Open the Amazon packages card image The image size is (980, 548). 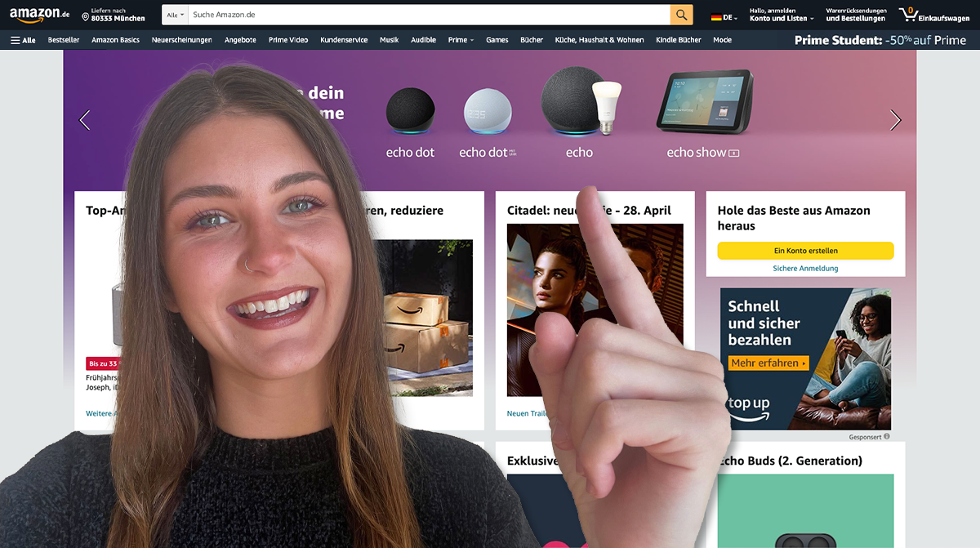point(425,318)
